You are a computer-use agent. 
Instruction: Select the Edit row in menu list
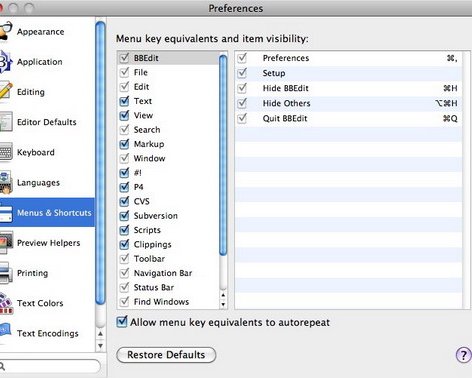pos(168,86)
